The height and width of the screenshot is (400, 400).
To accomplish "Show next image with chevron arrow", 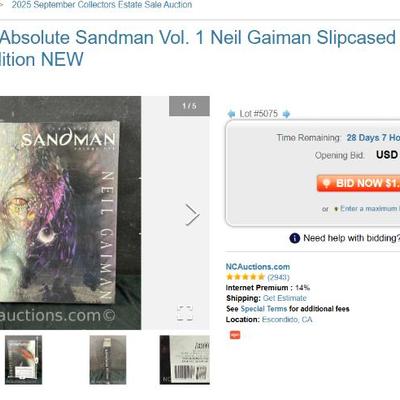I will point(192,215).
